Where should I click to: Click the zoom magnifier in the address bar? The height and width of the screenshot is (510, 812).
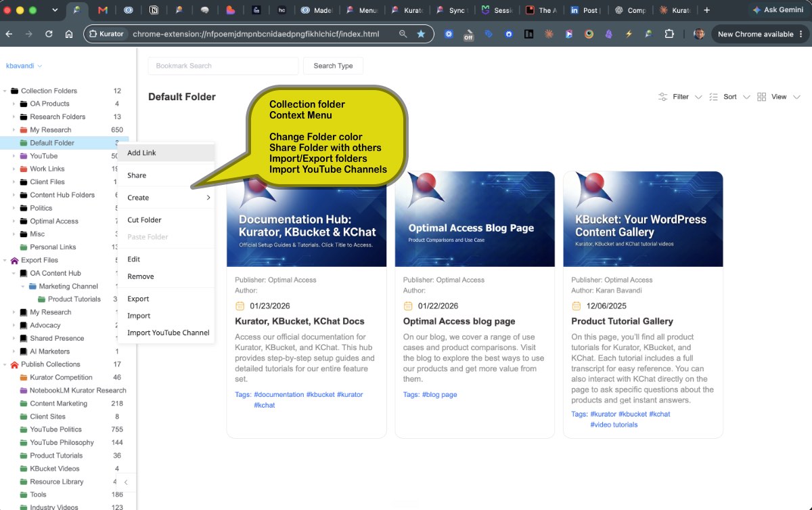pos(403,34)
